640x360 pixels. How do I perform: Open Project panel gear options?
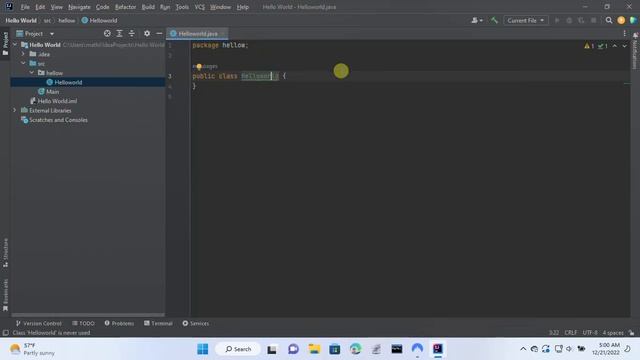click(x=147, y=33)
